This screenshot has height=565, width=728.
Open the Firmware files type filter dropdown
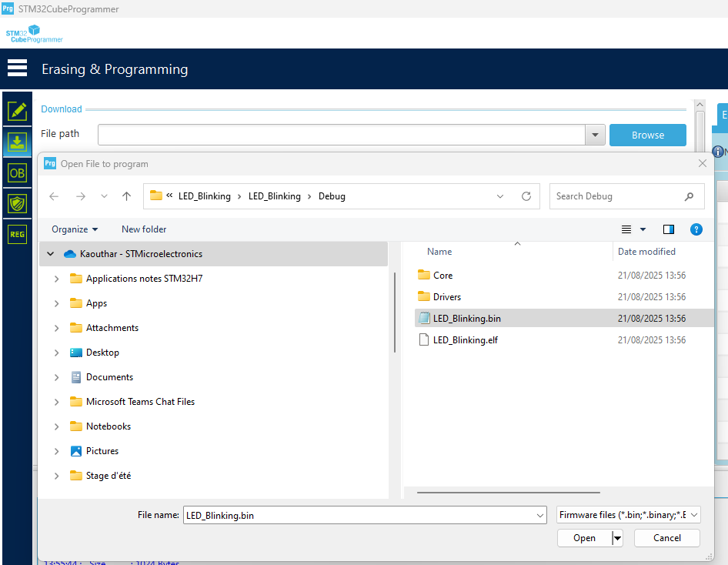pos(694,515)
